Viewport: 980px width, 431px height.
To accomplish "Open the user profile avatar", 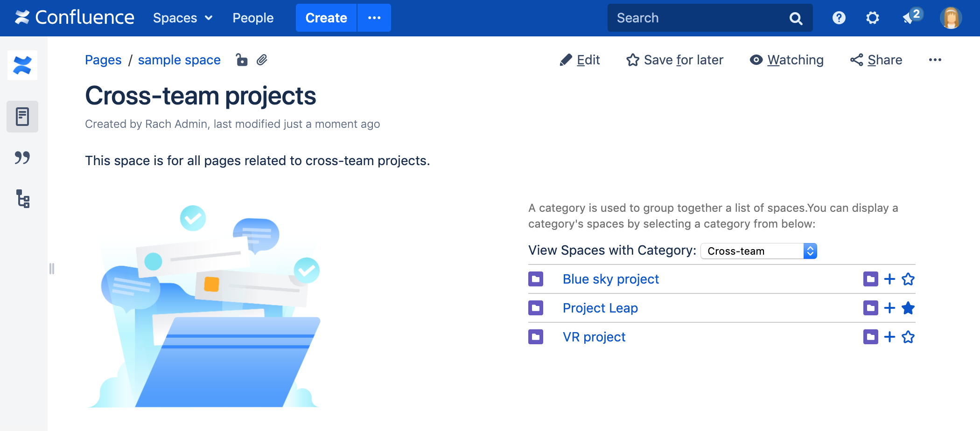I will click(x=950, y=18).
